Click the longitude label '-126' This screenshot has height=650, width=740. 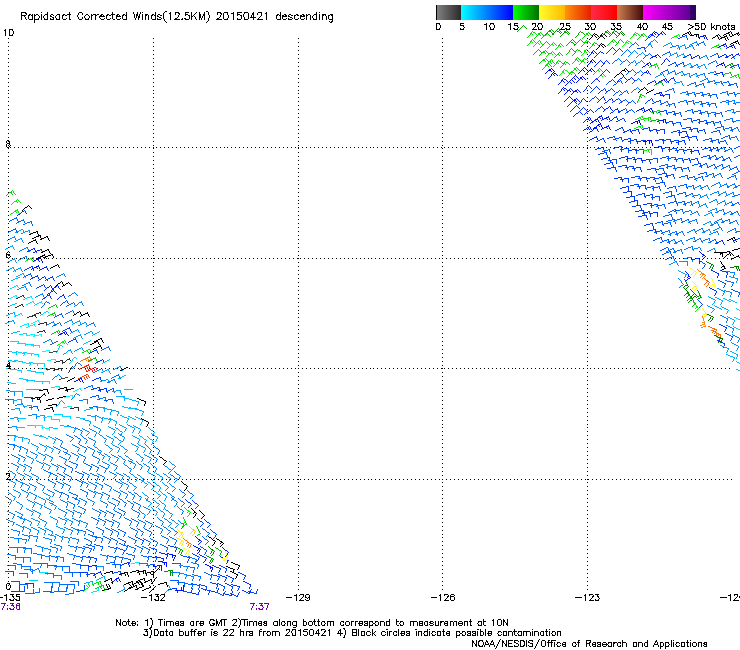point(443,598)
